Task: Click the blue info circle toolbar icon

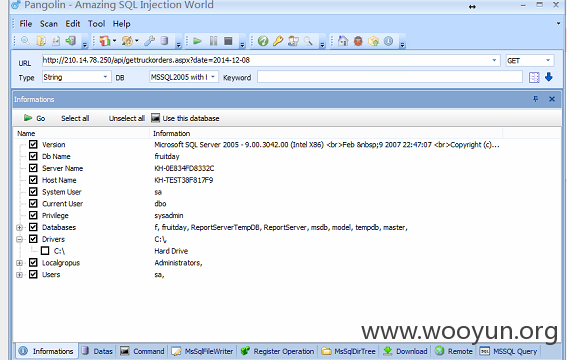Action: click(388, 41)
